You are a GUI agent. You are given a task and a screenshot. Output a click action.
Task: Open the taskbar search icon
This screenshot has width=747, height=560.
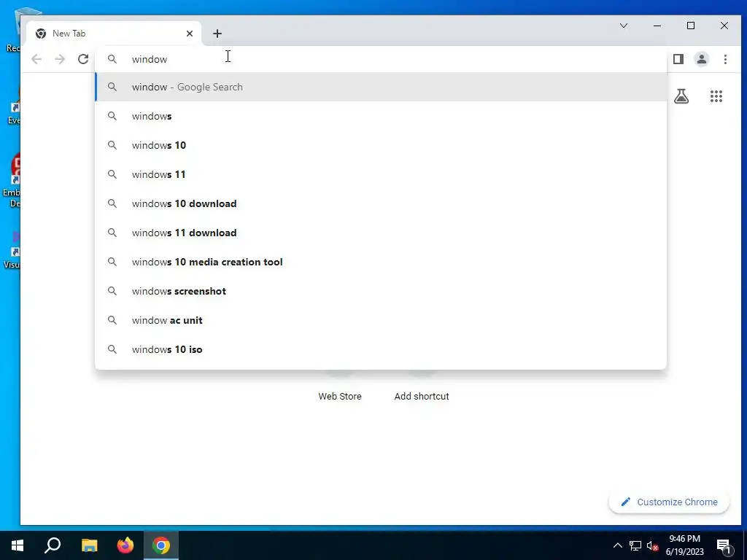53,545
